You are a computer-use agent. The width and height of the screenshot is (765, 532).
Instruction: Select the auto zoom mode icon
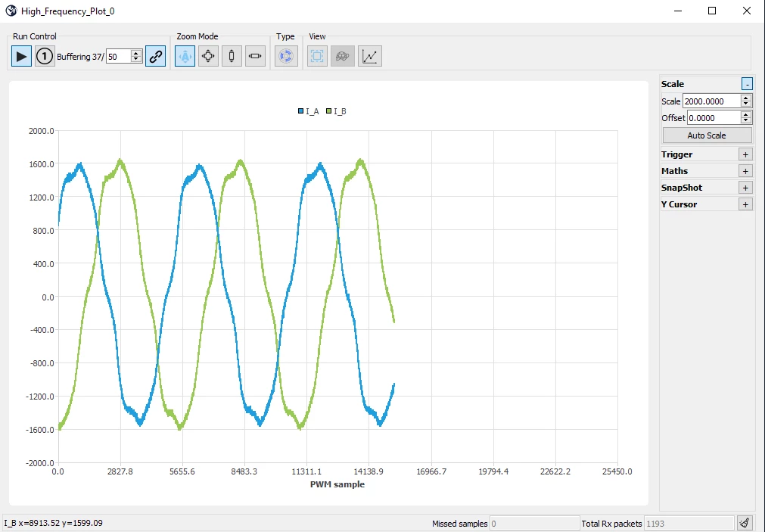(185, 56)
